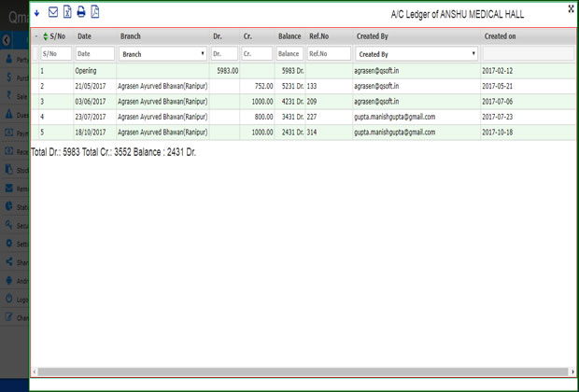
Task: Open the Created By filter dropdown
Action: point(417,54)
